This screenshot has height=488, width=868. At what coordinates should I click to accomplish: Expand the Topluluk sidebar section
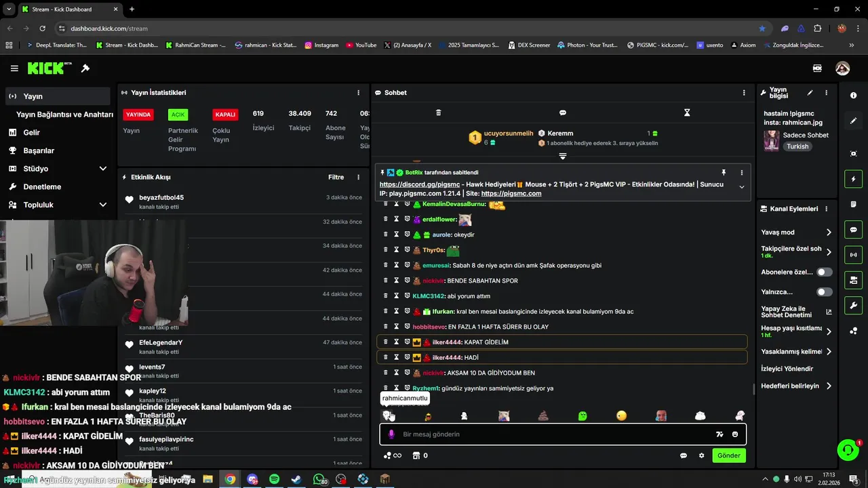[x=103, y=205]
